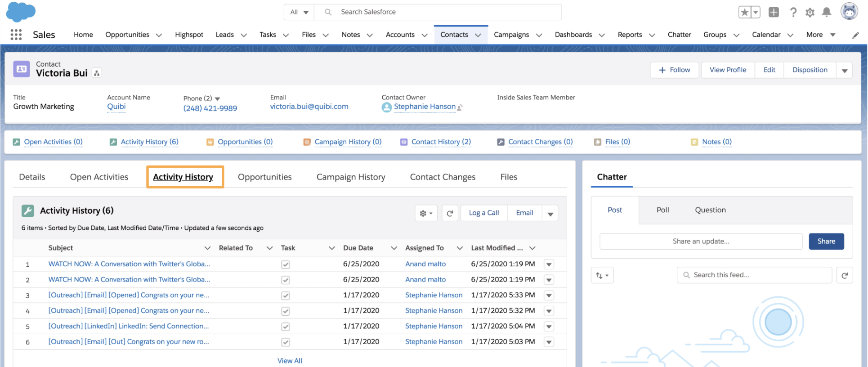Toggle Task checkbox in row 3

tap(286, 295)
